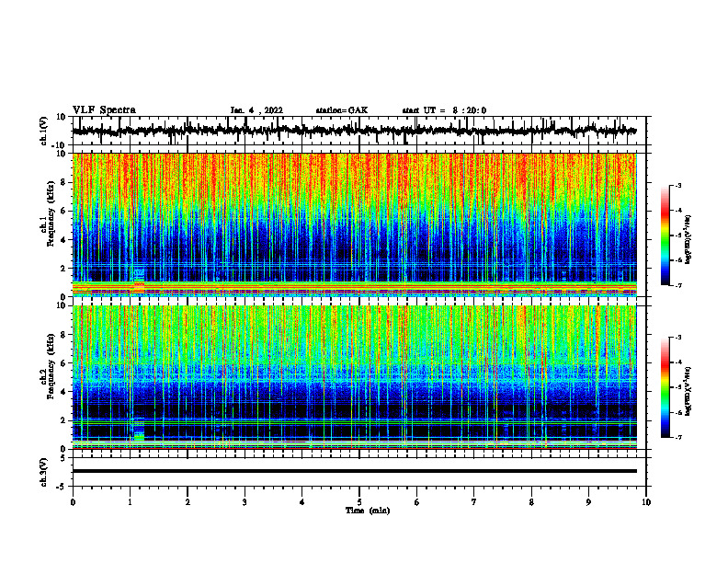Image resolution: width=728 pixels, height=563 pixels.
Task: Select the "start UT = 8:20:0" text
Action: point(444,110)
